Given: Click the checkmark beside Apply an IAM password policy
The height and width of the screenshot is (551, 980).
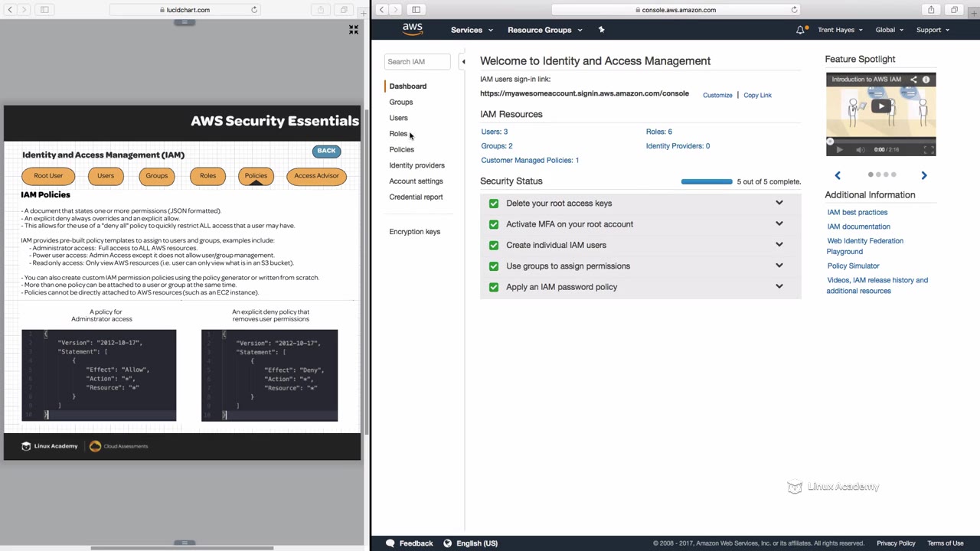Looking at the screenshot, I should (494, 287).
